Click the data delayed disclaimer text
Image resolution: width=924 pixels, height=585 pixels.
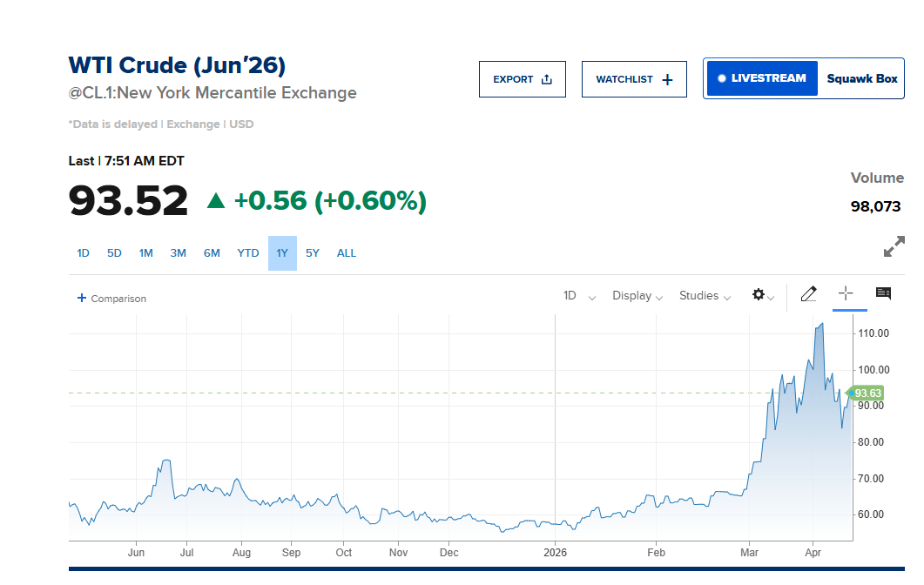(161, 124)
